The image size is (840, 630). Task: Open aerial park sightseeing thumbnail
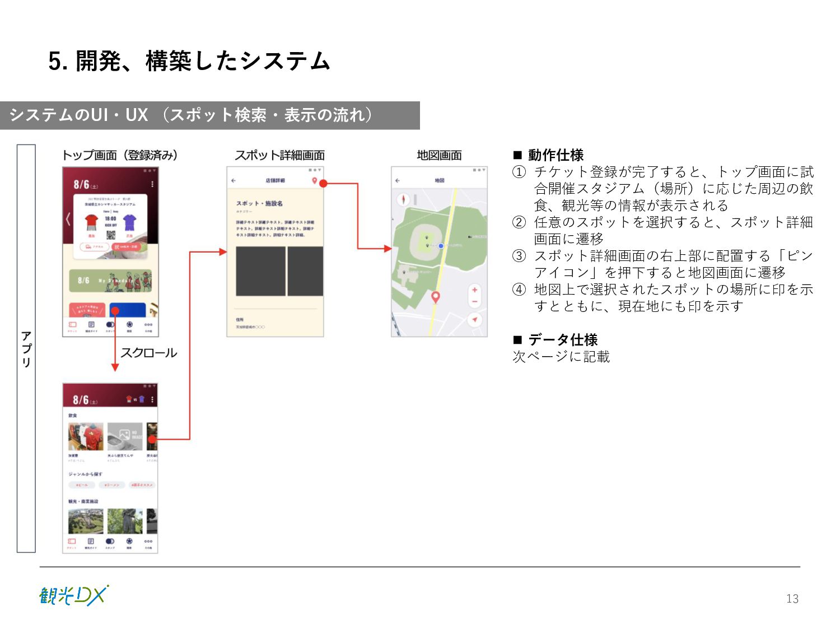86,521
